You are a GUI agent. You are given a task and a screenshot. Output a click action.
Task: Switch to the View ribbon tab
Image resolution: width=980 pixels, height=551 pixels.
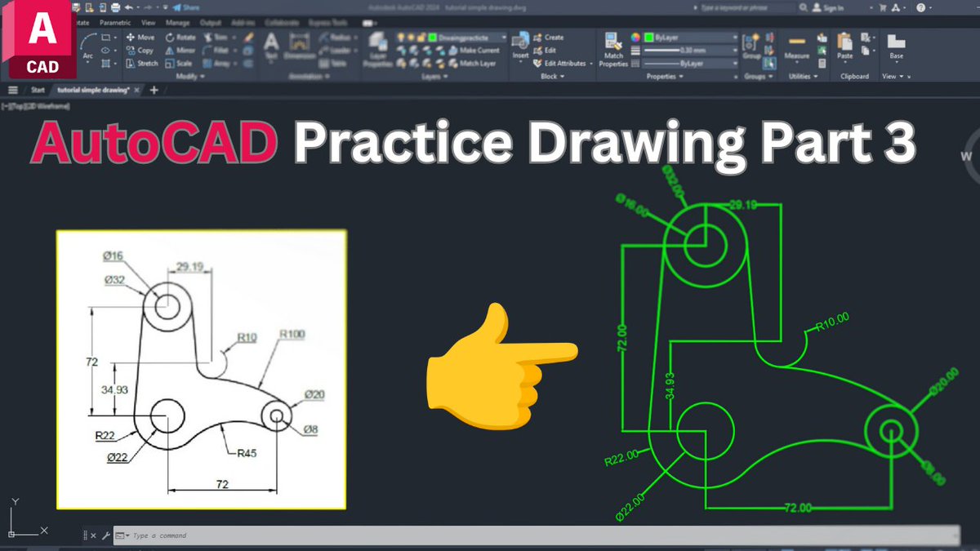pos(148,23)
